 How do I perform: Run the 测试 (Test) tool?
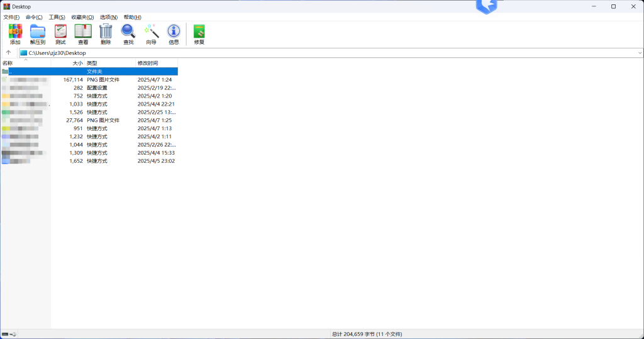point(60,34)
